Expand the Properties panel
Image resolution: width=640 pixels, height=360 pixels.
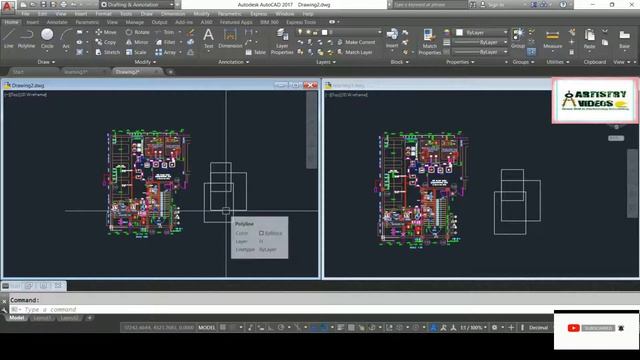[x=460, y=62]
